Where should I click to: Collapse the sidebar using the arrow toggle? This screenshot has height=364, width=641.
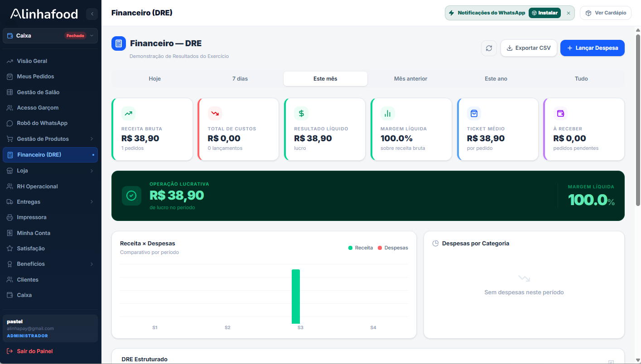pos(92,14)
